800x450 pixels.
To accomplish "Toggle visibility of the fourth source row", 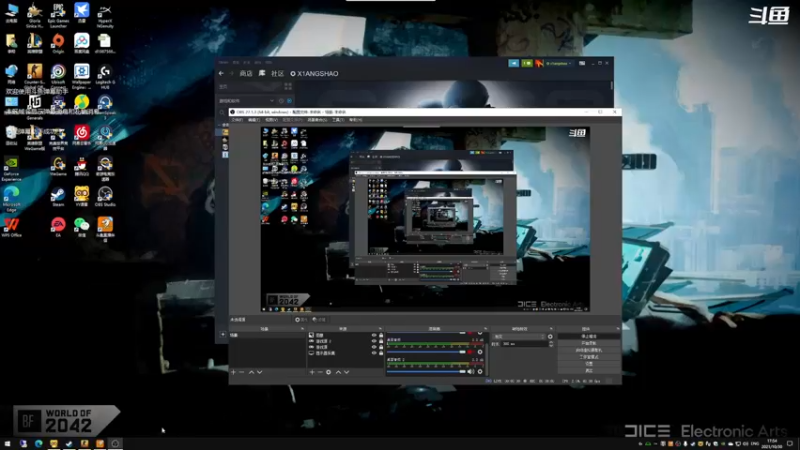I will point(374,353).
